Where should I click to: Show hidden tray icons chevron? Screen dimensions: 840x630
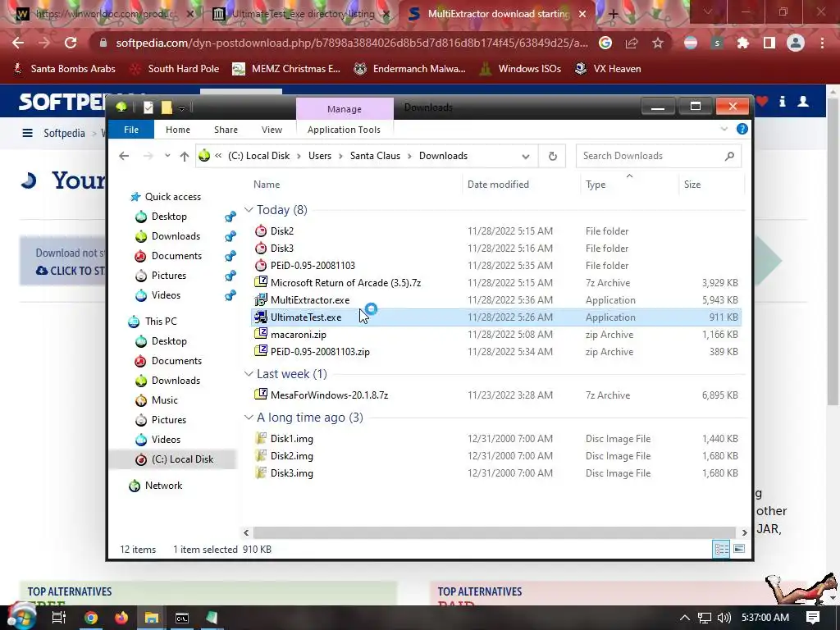click(684, 618)
